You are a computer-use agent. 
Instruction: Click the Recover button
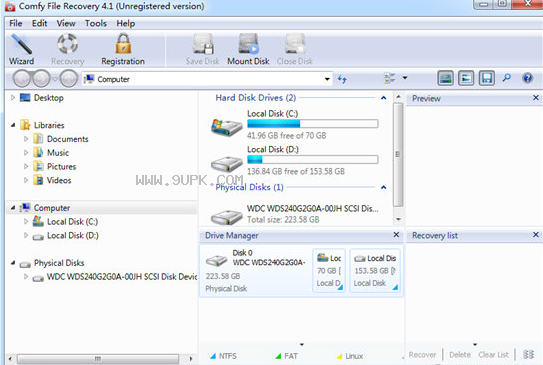[x=422, y=355]
